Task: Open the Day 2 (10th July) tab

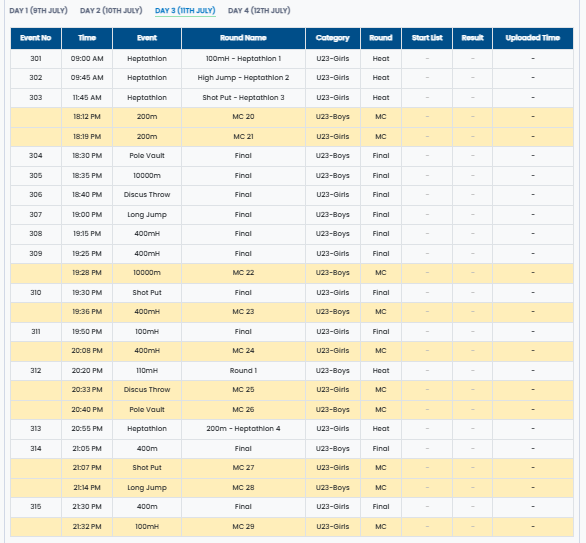Action: (x=111, y=10)
